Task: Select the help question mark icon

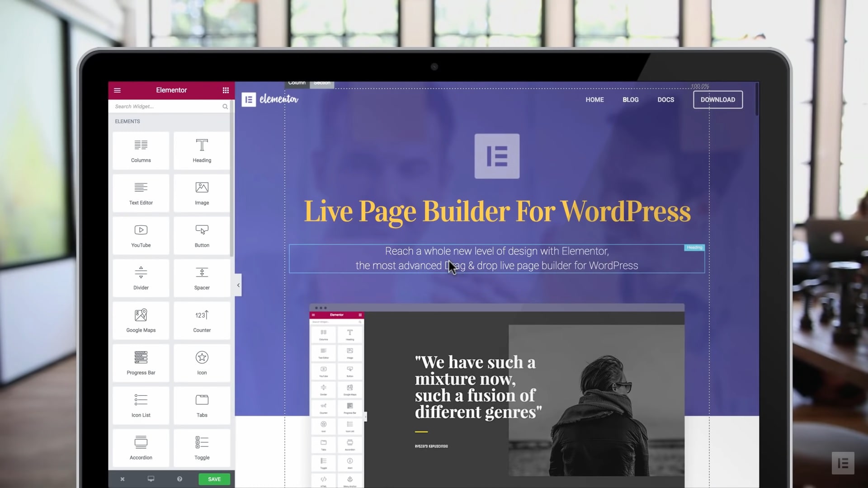Action: tap(179, 479)
